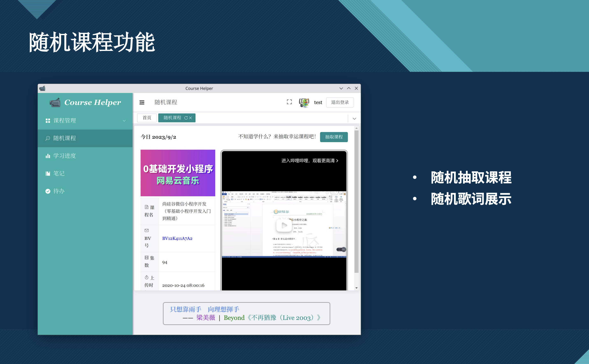Switch to the 首页 tab
The height and width of the screenshot is (364, 589).
tap(147, 118)
